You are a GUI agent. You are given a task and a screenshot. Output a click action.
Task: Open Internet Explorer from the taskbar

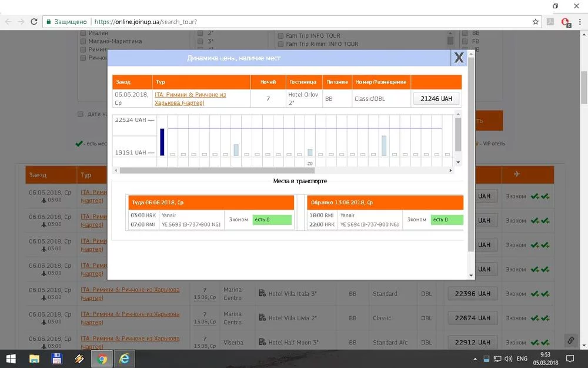coord(124,359)
